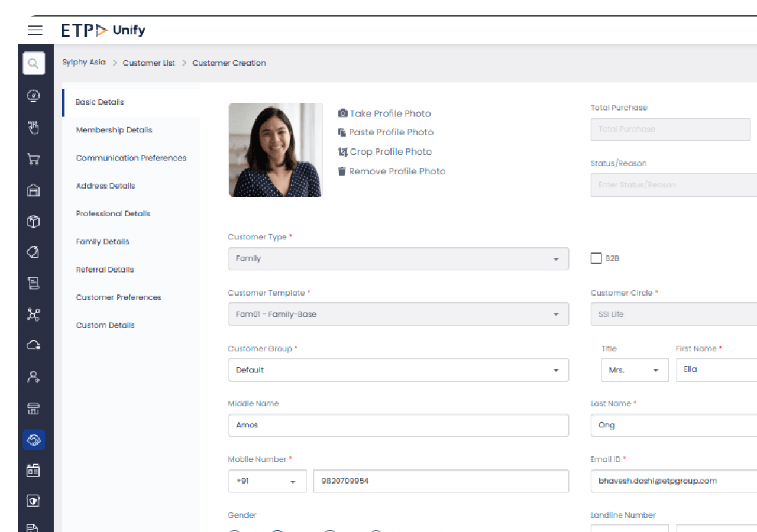Click Take Profile Photo
This screenshot has height=532, width=757.
[x=384, y=113]
